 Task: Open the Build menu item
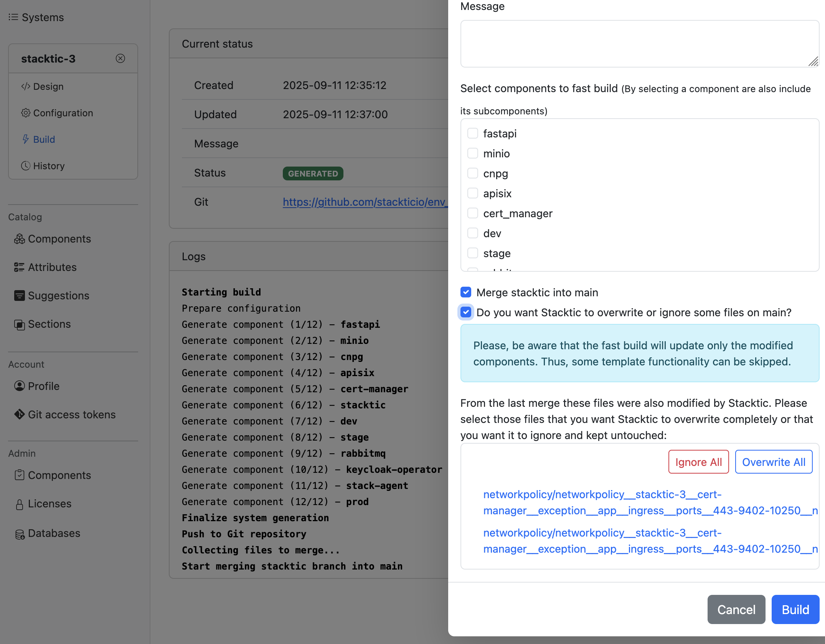click(x=44, y=139)
